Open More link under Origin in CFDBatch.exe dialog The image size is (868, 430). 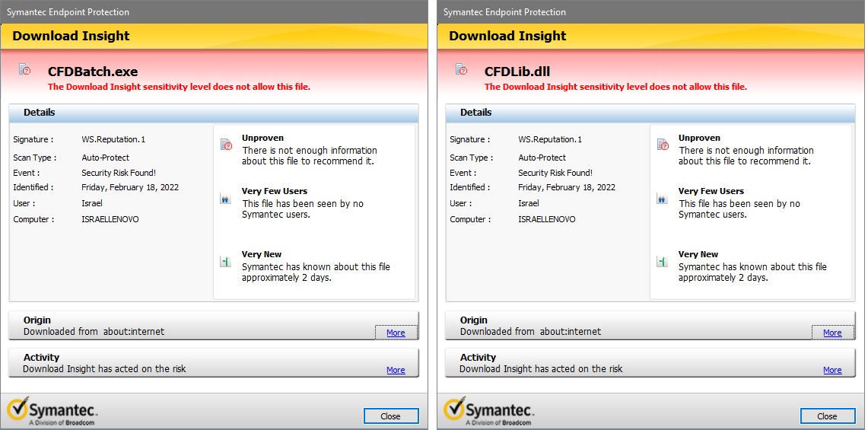396,333
